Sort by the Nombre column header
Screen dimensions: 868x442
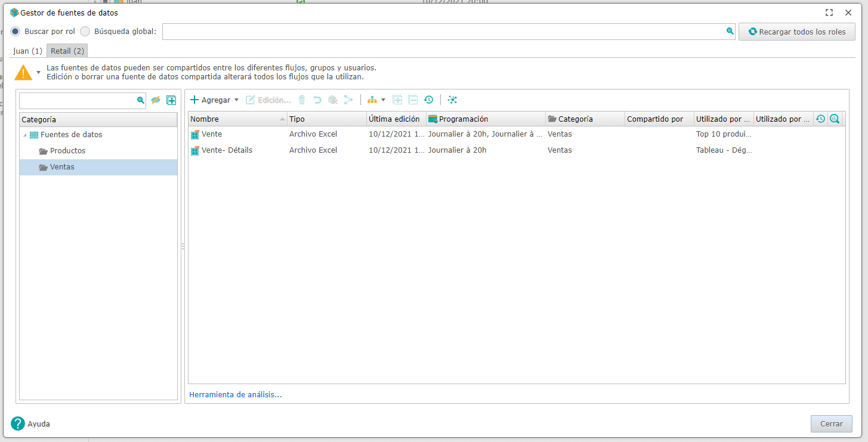tap(237, 119)
